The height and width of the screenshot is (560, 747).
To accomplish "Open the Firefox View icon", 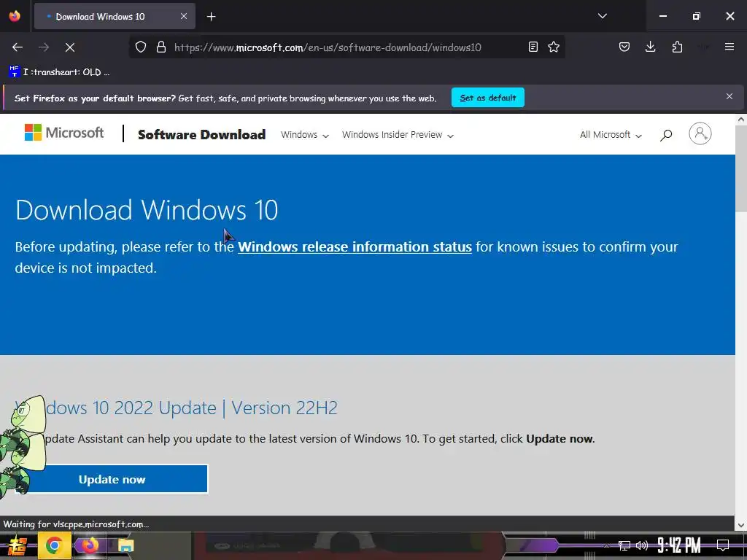I will [15, 16].
